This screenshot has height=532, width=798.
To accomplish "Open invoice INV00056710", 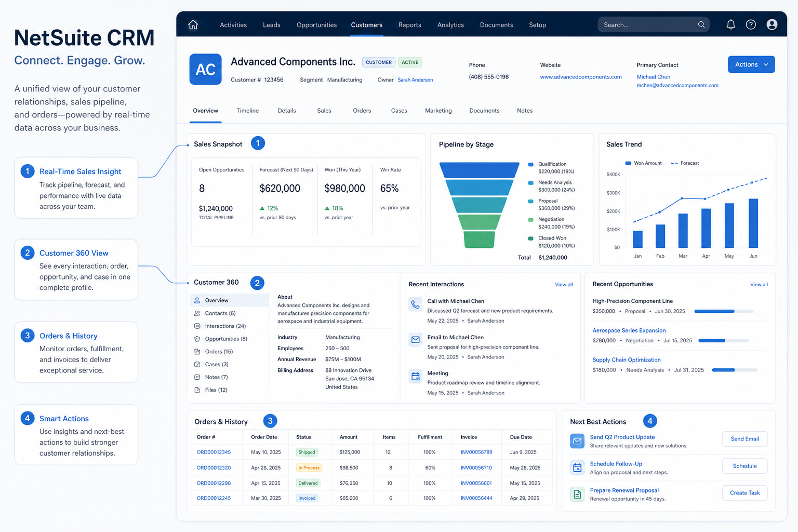I will coord(476,468).
